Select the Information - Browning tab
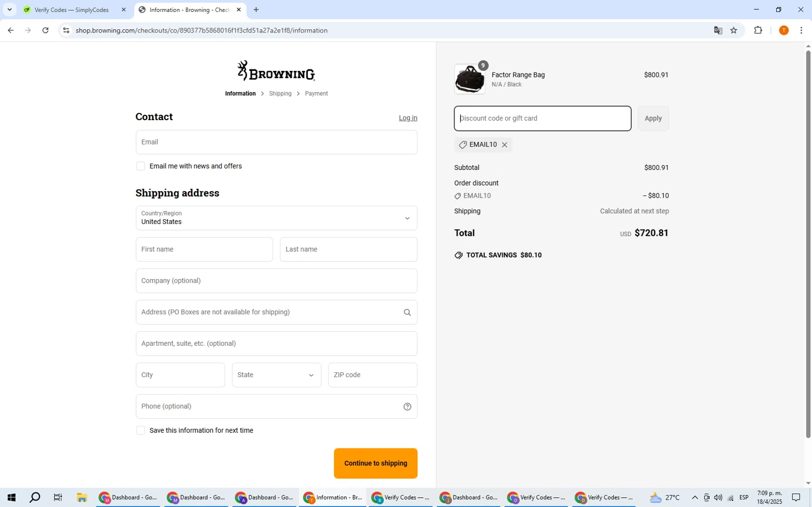The image size is (812, 507). click(189, 10)
